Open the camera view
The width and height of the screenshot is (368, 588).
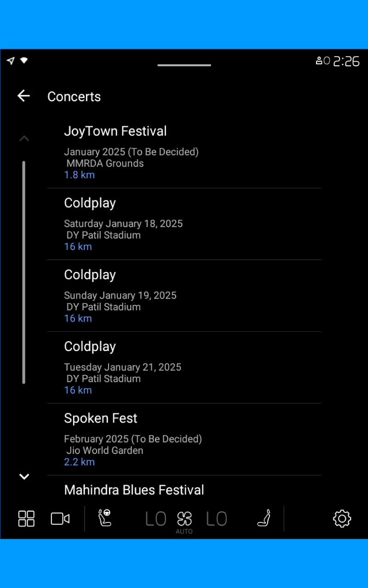60,519
